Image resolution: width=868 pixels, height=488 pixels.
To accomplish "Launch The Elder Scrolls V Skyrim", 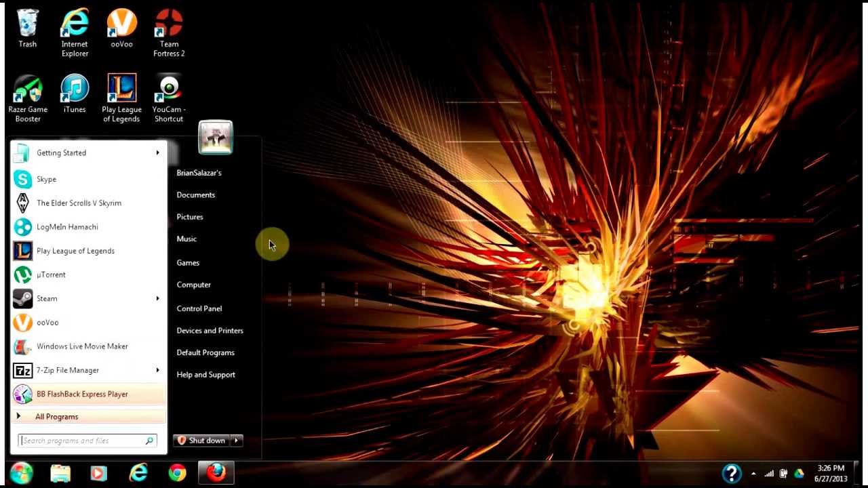I will click(88, 203).
